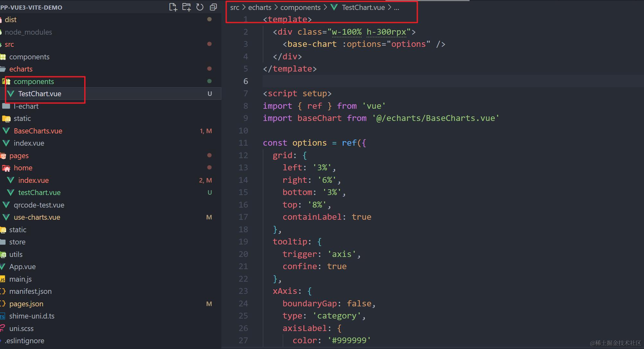Expand the l-echart folder

tap(26, 106)
